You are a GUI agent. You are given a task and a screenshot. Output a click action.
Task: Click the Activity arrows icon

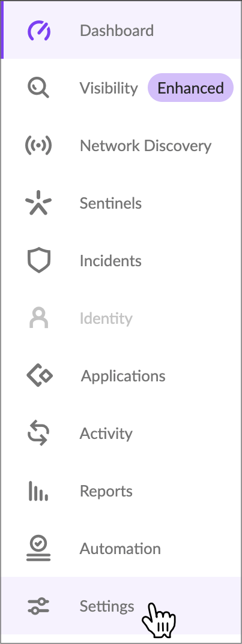pos(38,434)
